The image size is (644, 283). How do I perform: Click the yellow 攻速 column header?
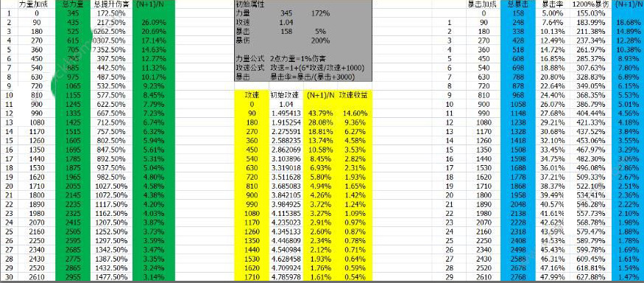pyautogui.click(x=251, y=95)
